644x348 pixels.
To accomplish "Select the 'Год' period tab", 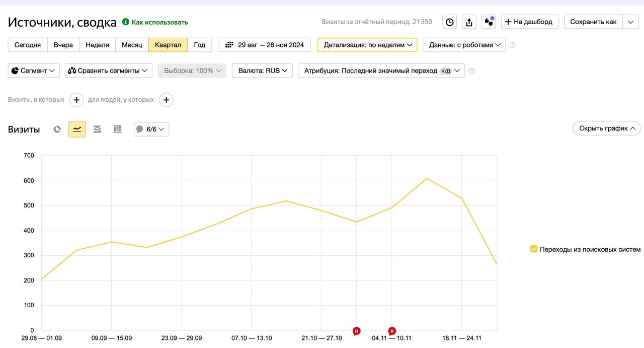I will pos(200,45).
